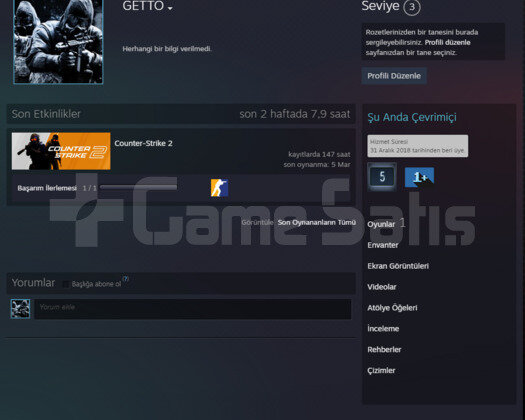Click the Başarım İlerlemesi label

(47, 188)
